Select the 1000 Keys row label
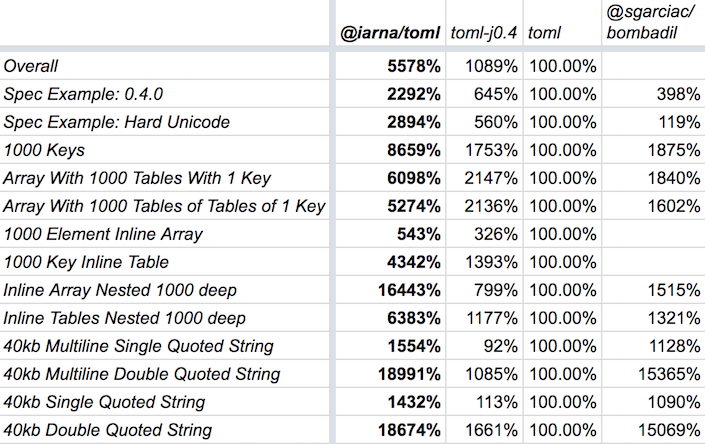Image resolution: width=705 pixels, height=444 pixels. click(44, 150)
